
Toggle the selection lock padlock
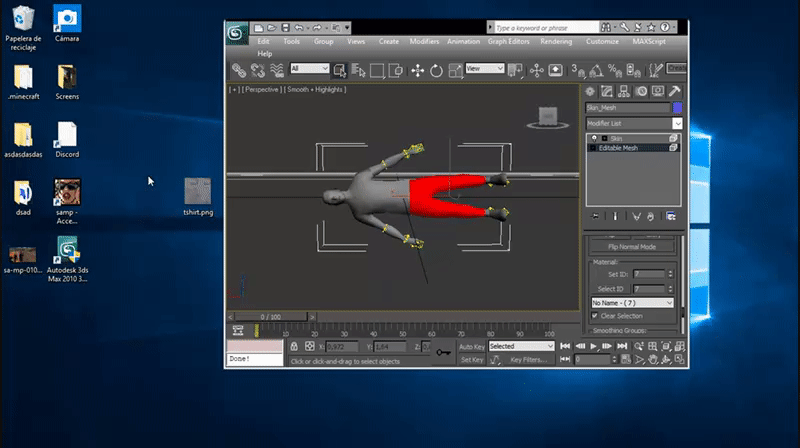tap(295, 346)
